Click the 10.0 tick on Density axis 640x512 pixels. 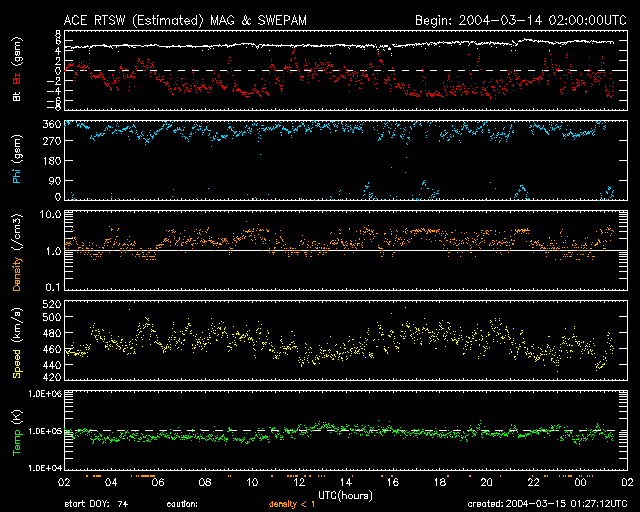[50, 215]
